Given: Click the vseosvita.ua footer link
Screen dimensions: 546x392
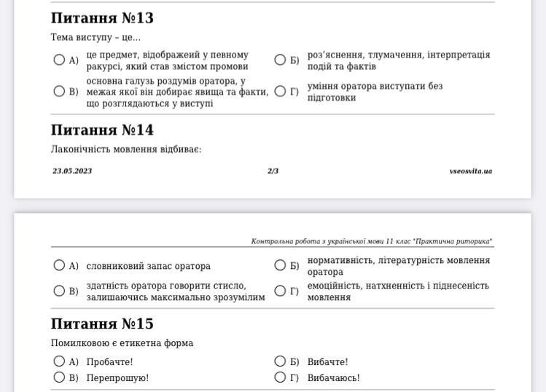Looking at the screenshot, I should pyautogui.click(x=471, y=171).
